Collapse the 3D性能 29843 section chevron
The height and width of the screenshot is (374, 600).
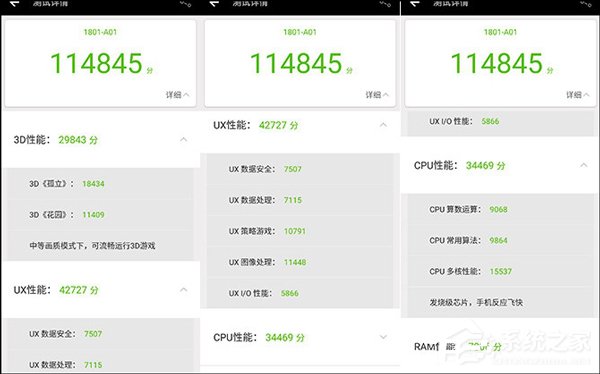pyautogui.click(x=184, y=139)
